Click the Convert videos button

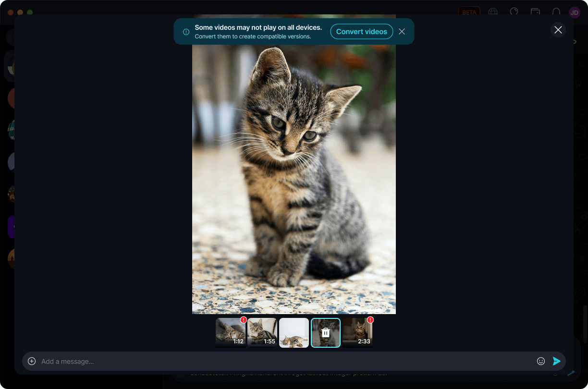362,32
